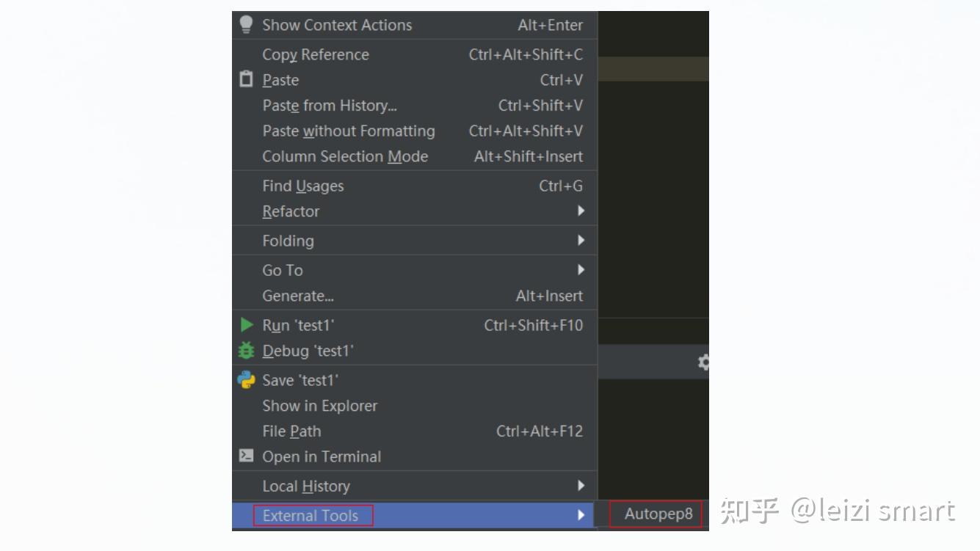
Task: Toggle Column Selection Mode
Action: (415, 156)
